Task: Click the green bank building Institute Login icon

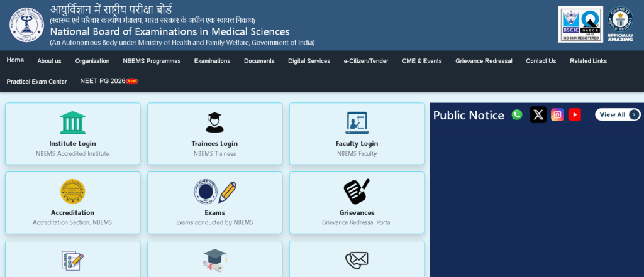Action: [x=73, y=122]
